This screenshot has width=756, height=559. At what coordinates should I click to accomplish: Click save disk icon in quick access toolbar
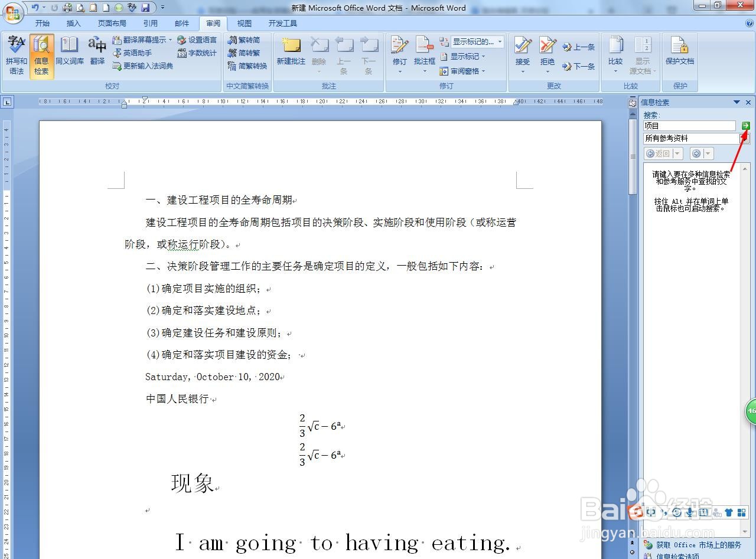[x=145, y=8]
